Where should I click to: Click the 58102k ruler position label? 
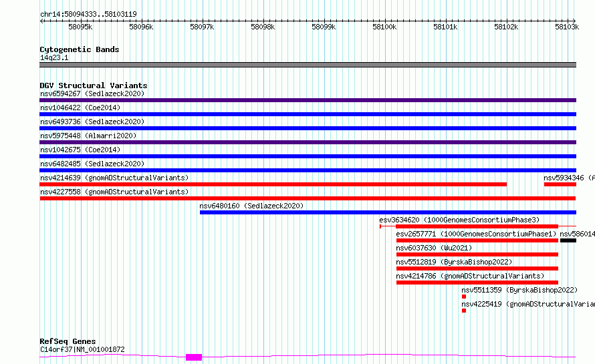click(506, 27)
